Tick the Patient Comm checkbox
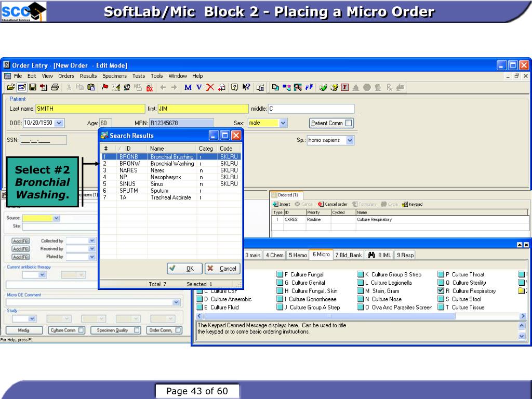 349,123
